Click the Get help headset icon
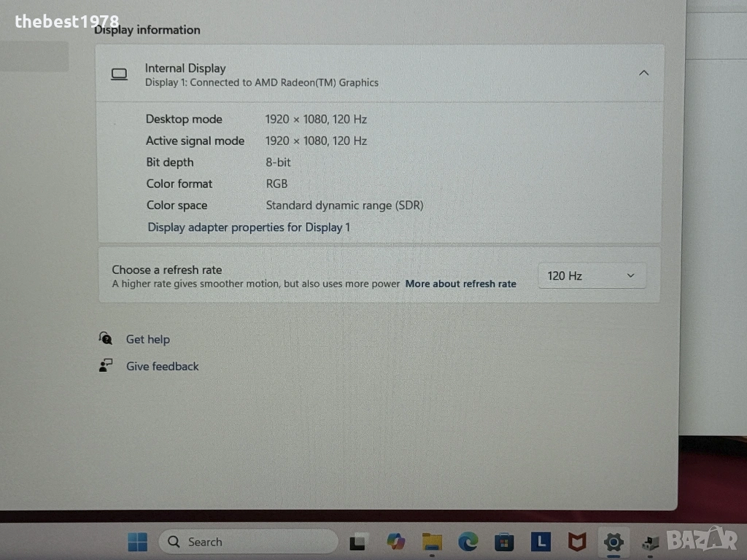 (106, 338)
